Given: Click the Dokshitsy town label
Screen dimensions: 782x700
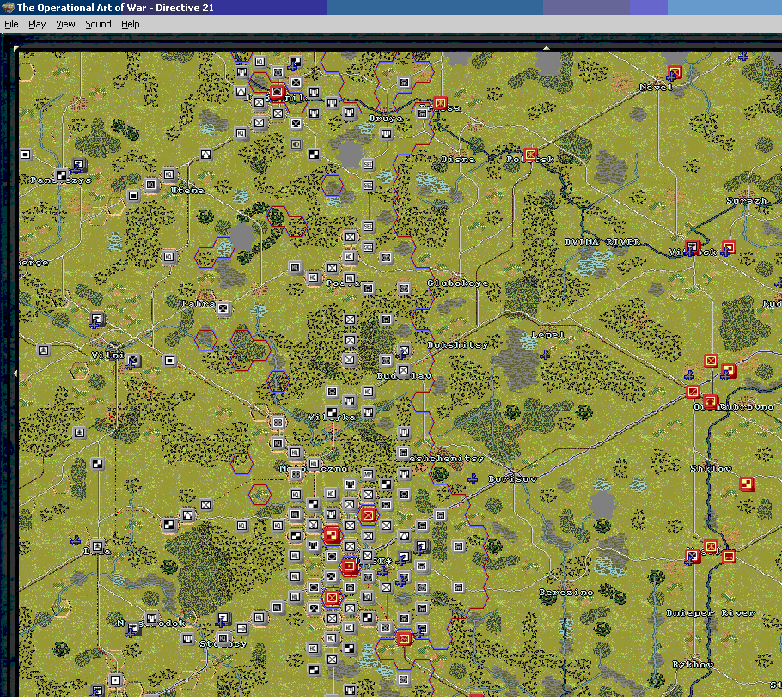Looking at the screenshot, I should click(458, 344).
